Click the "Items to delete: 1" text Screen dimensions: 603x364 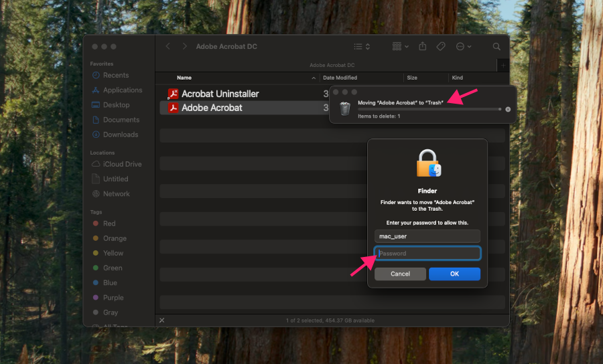(x=379, y=116)
